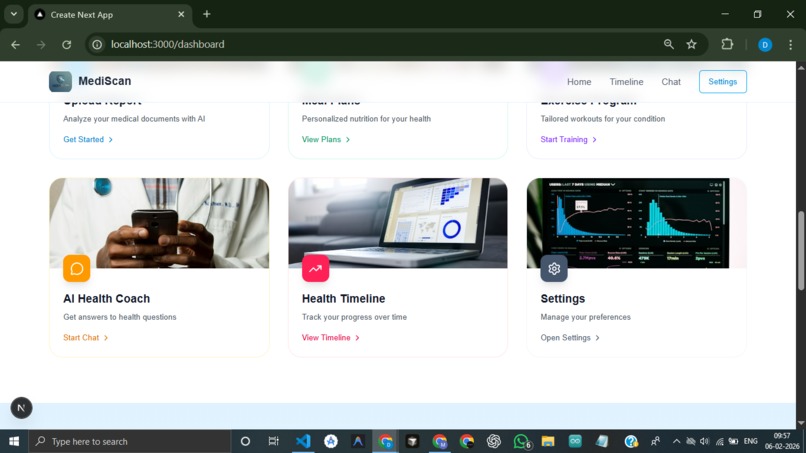Viewport: 806px width, 453px height.
Task: Click the Windows taskbar search box
Action: (130, 441)
